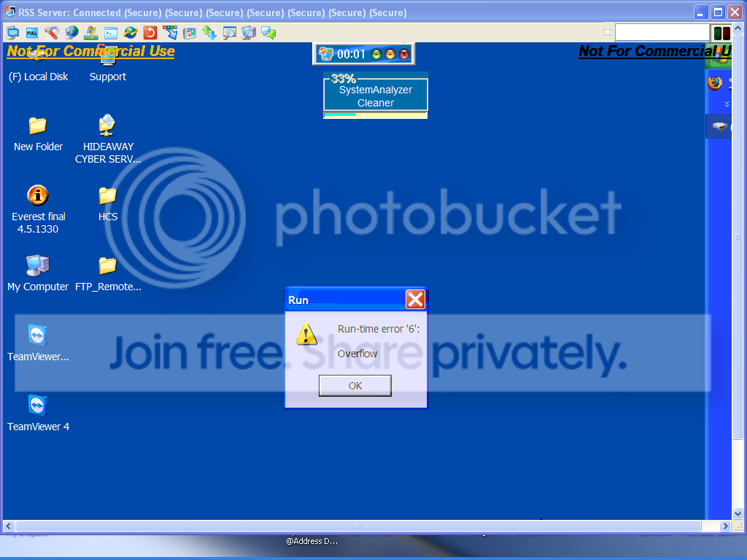Open file transfer up-down arrows icon

[x=209, y=33]
